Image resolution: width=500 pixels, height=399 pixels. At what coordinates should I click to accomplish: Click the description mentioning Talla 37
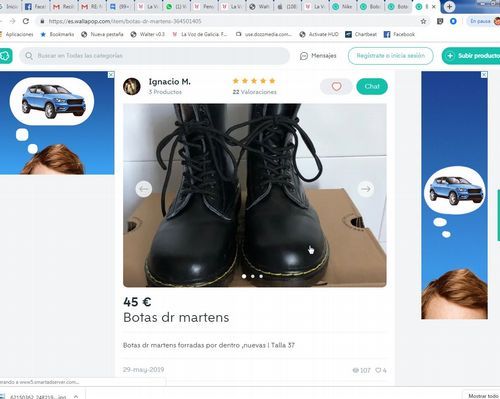209,345
